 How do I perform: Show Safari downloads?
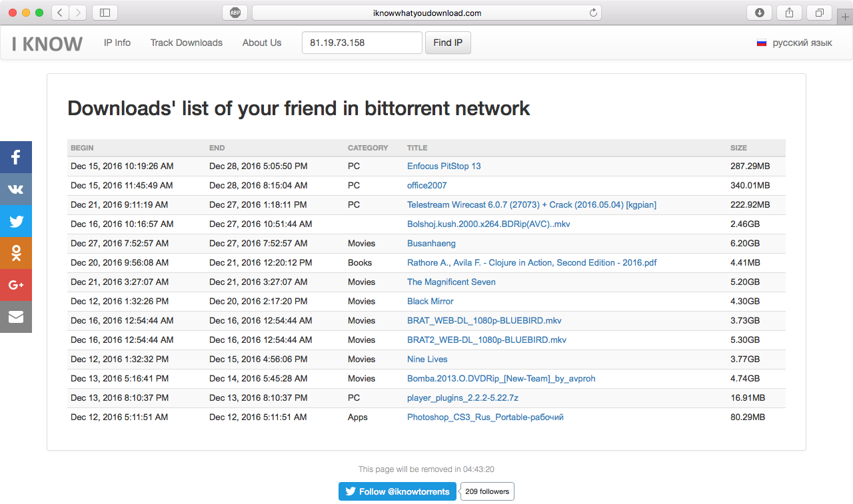coord(760,13)
